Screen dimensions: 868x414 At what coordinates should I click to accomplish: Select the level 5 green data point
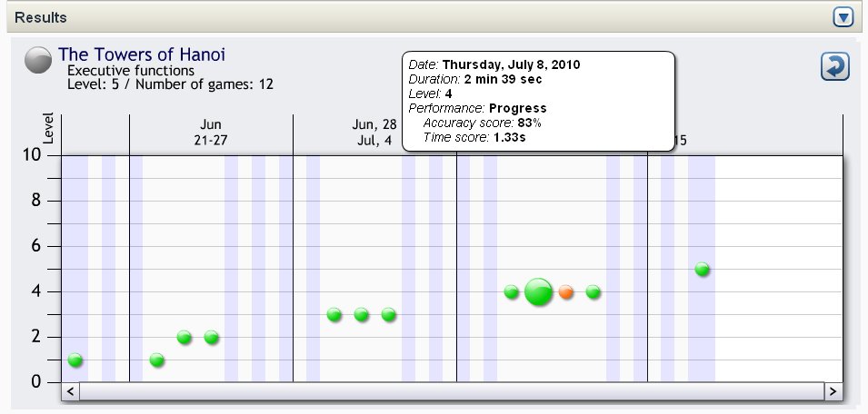click(x=702, y=269)
